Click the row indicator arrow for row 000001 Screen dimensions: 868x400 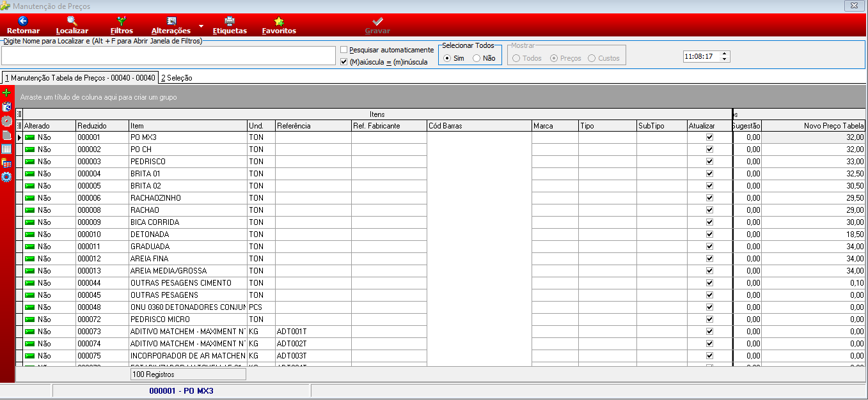pos(19,137)
